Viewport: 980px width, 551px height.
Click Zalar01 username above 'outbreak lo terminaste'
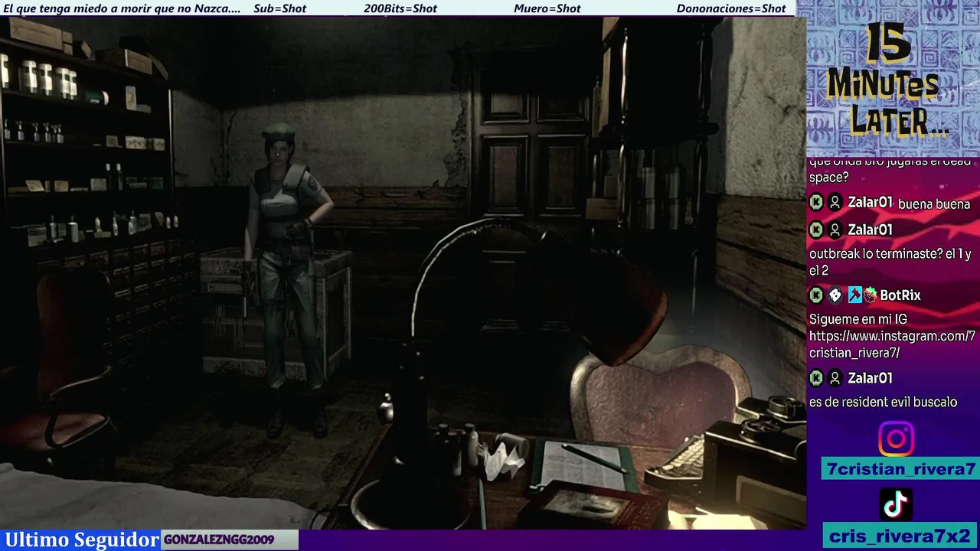pyautogui.click(x=871, y=230)
